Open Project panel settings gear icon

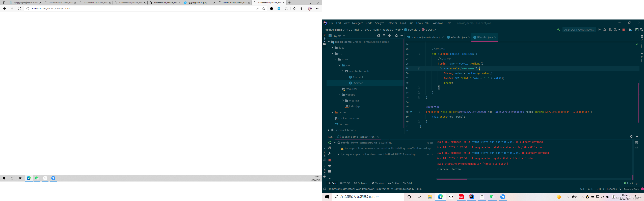point(396,36)
